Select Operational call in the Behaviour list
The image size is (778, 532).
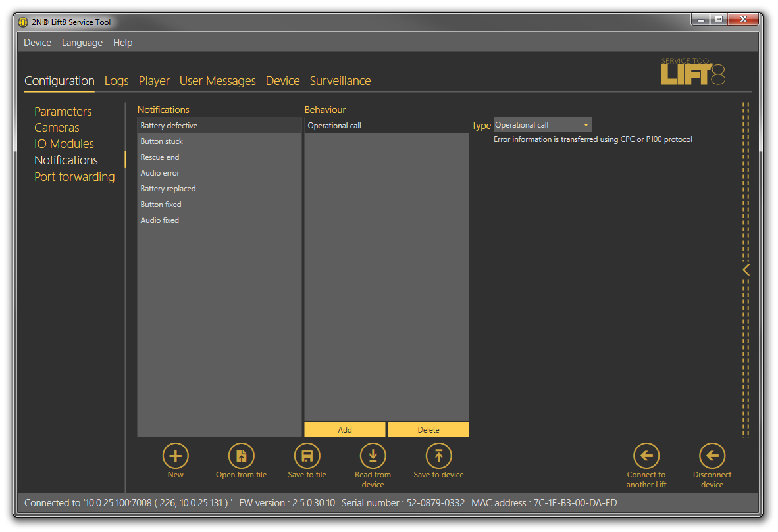coord(334,126)
